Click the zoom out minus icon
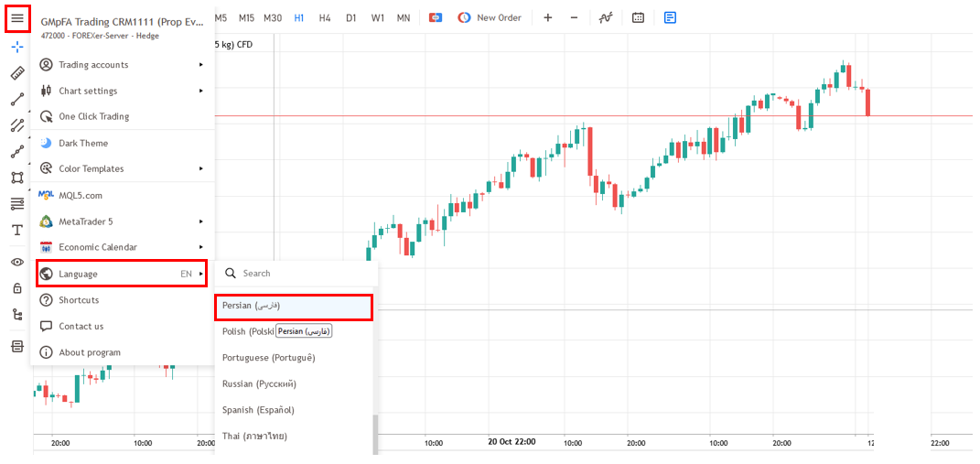The width and height of the screenshot is (980, 464). [574, 17]
